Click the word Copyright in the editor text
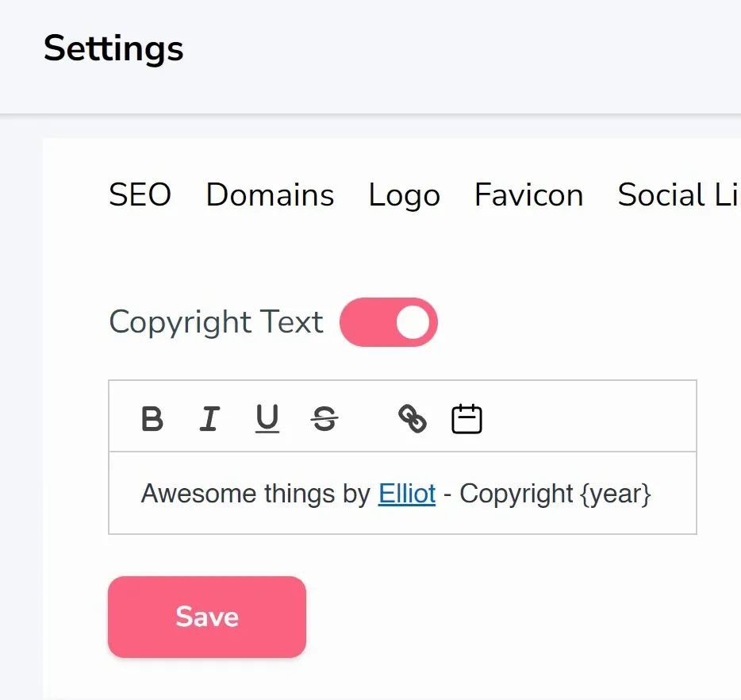This screenshot has height=700, width=741. point(516,494)
